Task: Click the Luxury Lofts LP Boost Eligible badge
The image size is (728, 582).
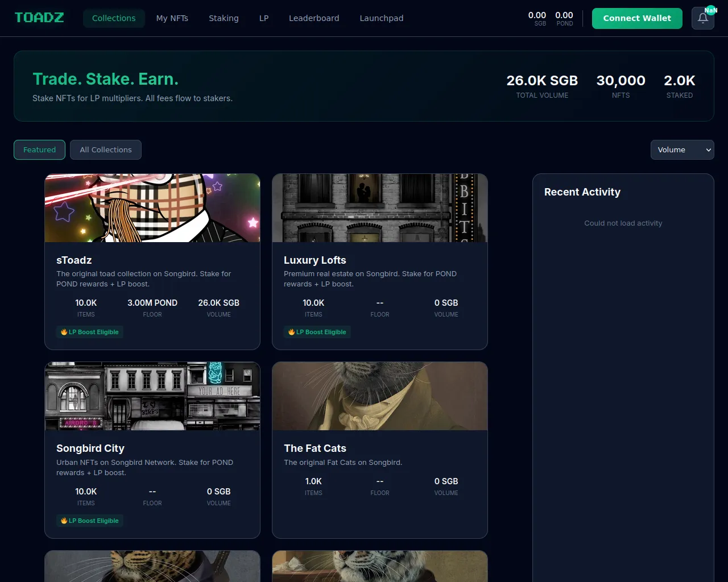Action: point(317,332)
